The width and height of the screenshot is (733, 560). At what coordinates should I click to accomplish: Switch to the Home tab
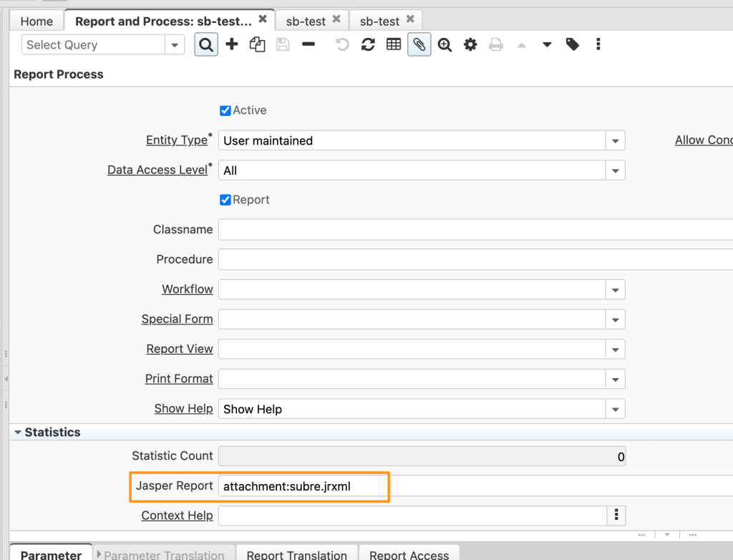[x=36, y=21]
